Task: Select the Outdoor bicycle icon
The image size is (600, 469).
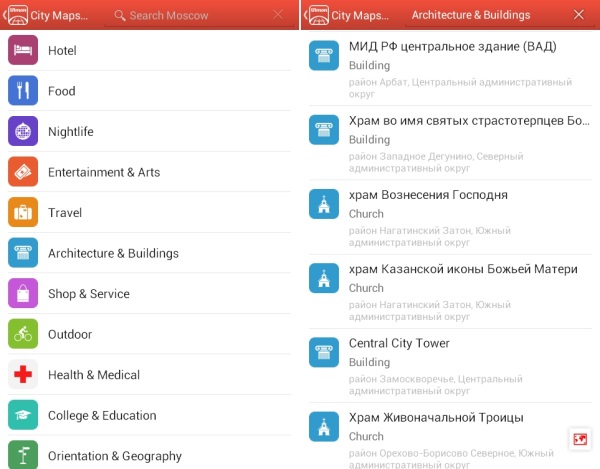Action: click(23, 334)
